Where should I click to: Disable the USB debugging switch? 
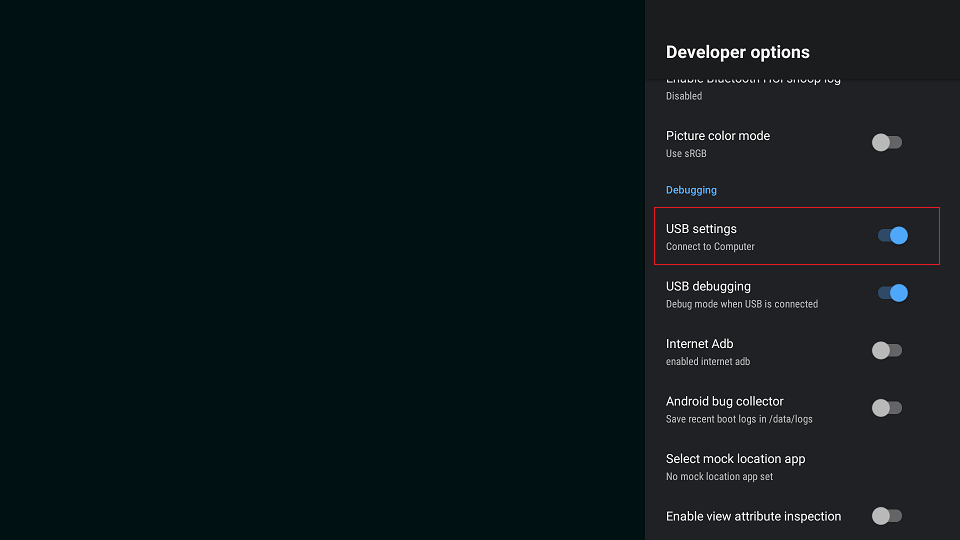point(892,293)
